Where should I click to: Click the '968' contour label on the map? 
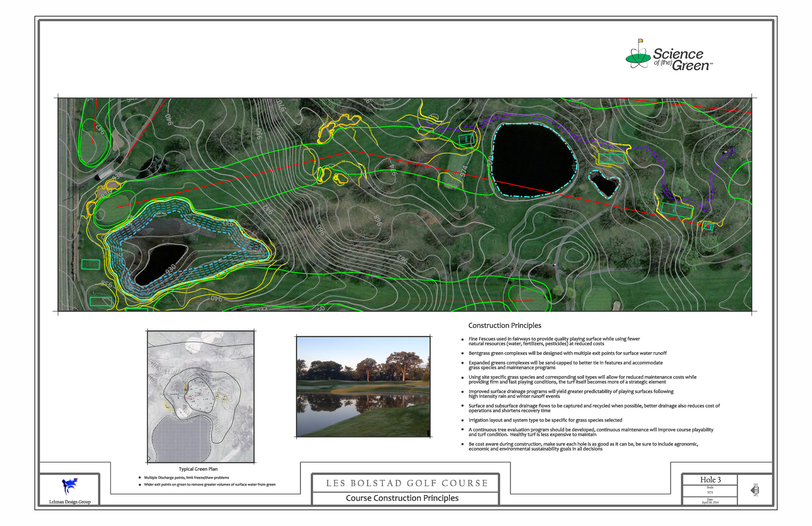(x=378, y=220)
